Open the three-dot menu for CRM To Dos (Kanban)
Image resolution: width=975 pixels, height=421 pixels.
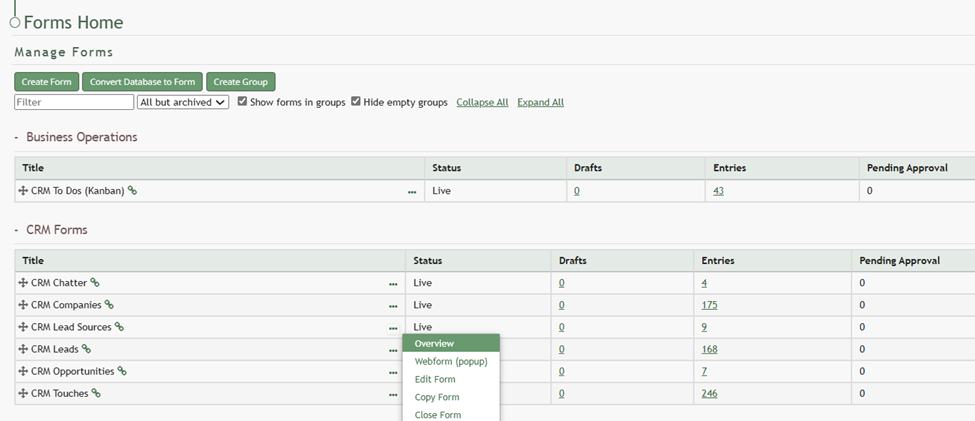[x=412, y=191]
